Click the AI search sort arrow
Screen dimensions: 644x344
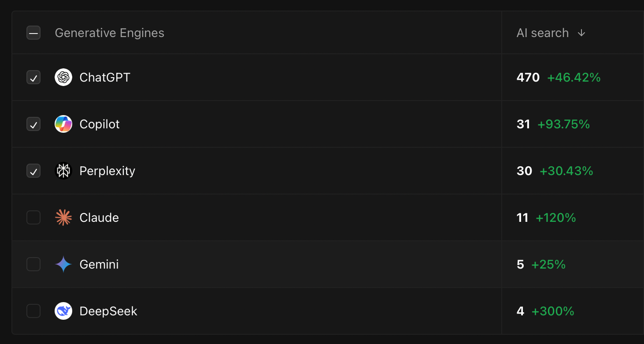tap(581, 33)
